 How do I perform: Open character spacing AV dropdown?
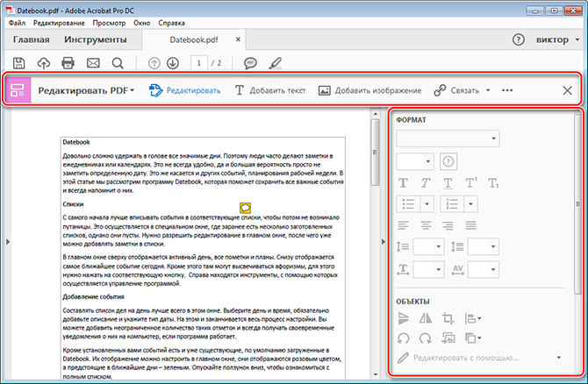coord(484,269)
